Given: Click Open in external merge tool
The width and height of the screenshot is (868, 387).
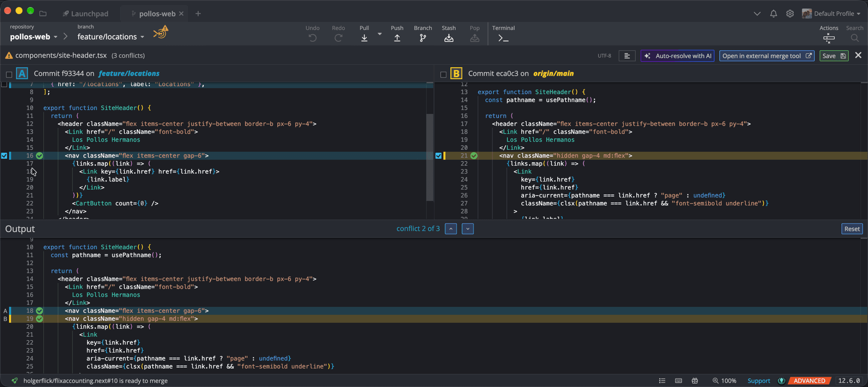Looking at the screenshot, I should [x=767, y=56].
